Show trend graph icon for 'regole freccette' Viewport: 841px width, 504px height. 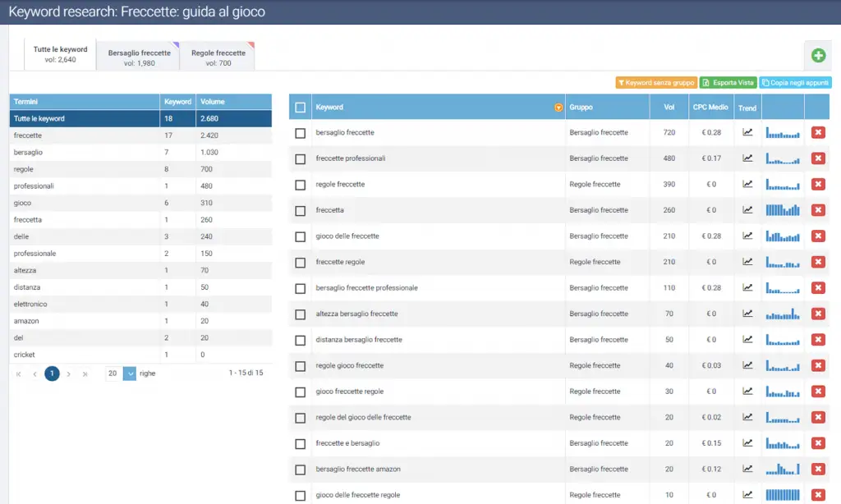coord(747,184)
